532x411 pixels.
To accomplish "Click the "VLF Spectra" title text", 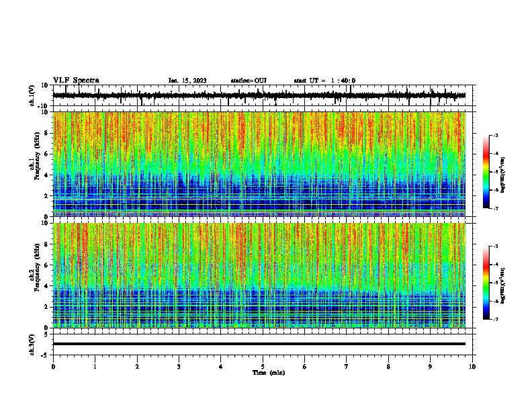I will point(76,81).
